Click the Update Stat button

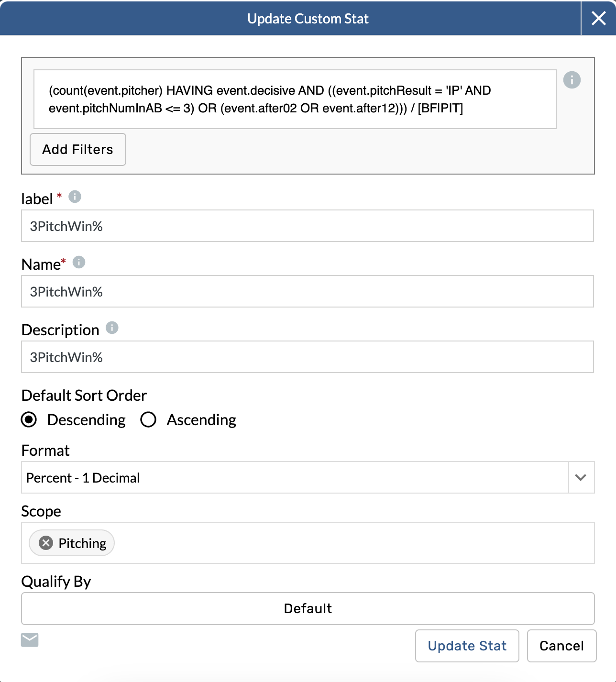tap(467, 646)
